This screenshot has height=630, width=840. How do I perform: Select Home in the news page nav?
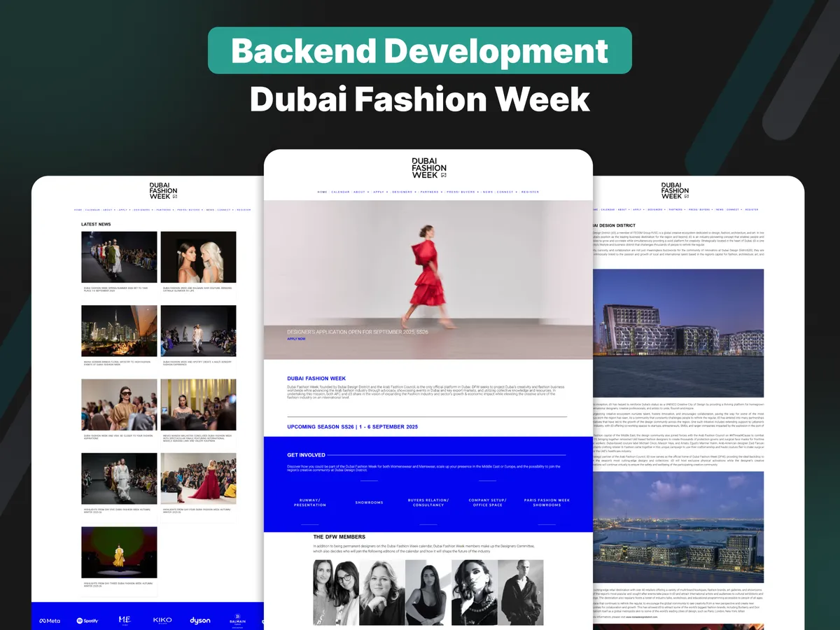[x=78, y=209]
